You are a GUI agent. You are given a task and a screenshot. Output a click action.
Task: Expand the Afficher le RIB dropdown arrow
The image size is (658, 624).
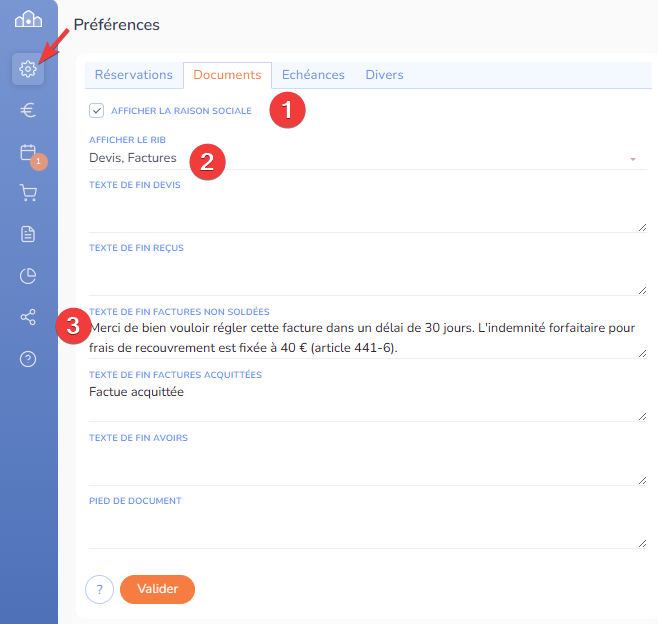[x=632, y=159]
